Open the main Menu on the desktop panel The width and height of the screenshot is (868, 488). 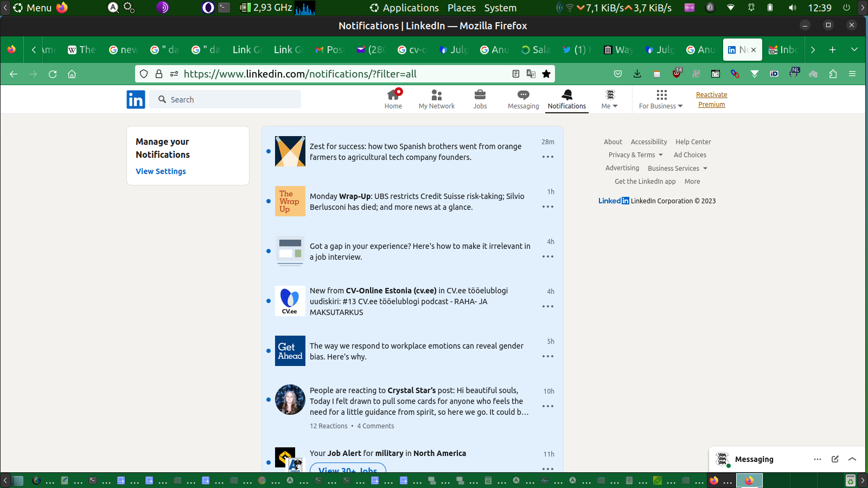point(32,8)
